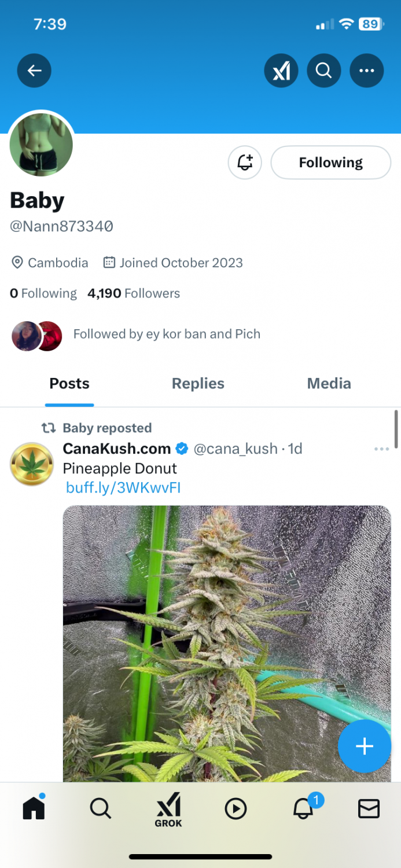Open direct Messages envelope

tap(369, 808)
